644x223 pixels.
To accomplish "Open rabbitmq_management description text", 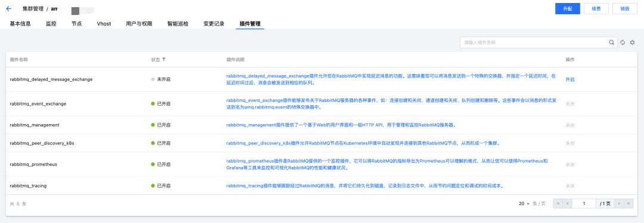I will (341, 125).
